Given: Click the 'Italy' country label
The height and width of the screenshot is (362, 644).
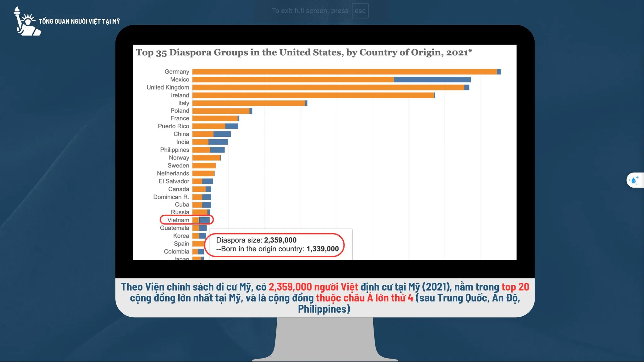Looking at the screenshot, I should [x=184, y=103].
